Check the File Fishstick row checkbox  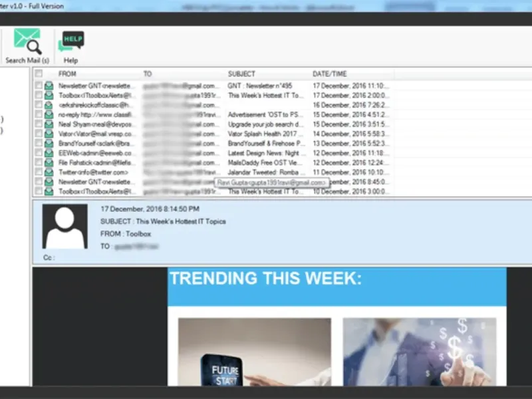[39, 162]
